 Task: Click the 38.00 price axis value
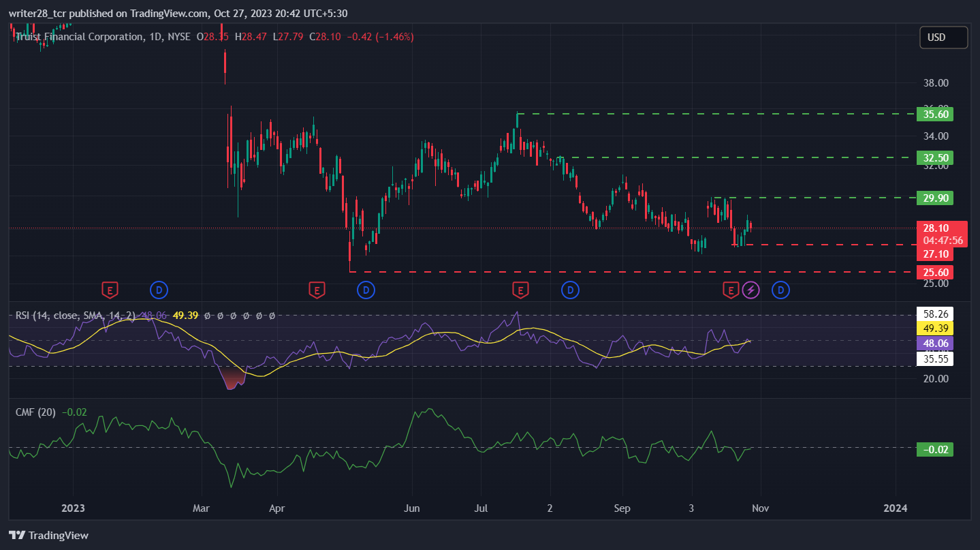point(936,83)
